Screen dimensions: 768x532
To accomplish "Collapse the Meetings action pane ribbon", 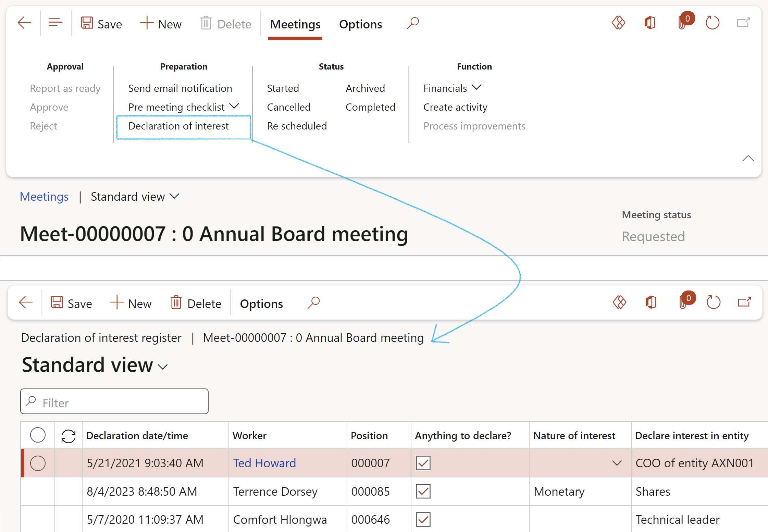I will coord(748,159).
